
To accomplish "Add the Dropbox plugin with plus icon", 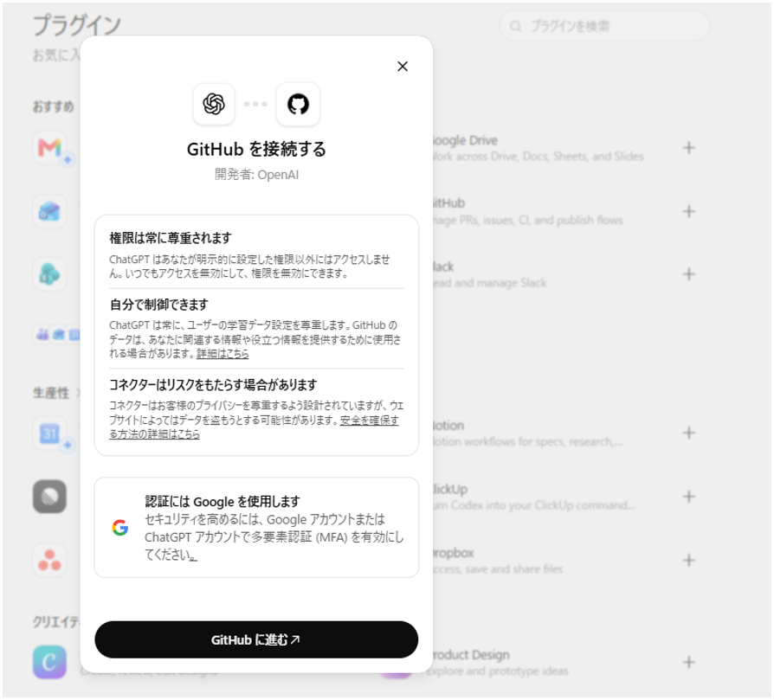I will (688, 560).
